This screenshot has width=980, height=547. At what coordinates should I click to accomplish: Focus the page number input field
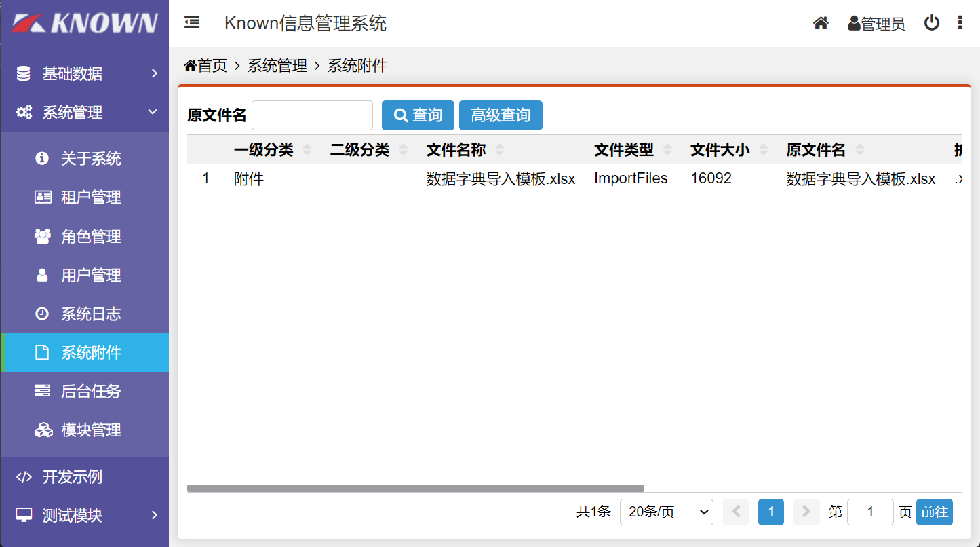coord(870,512)
